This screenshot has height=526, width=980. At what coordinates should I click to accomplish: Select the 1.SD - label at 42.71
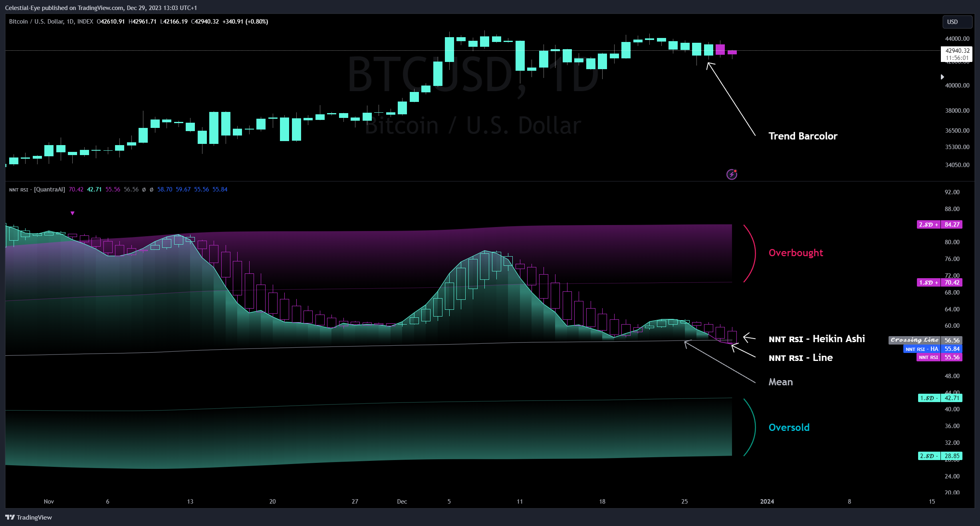pos(940,398)
